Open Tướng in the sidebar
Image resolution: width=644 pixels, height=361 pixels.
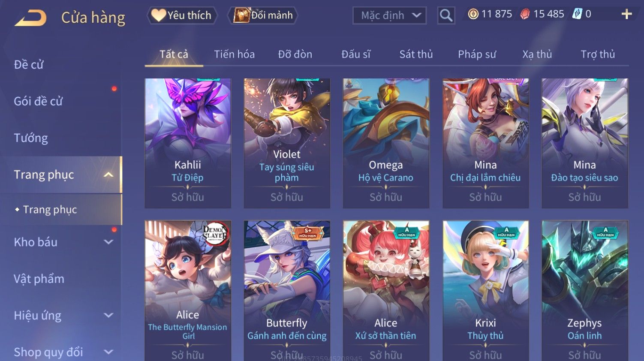[x=31, y=138]
